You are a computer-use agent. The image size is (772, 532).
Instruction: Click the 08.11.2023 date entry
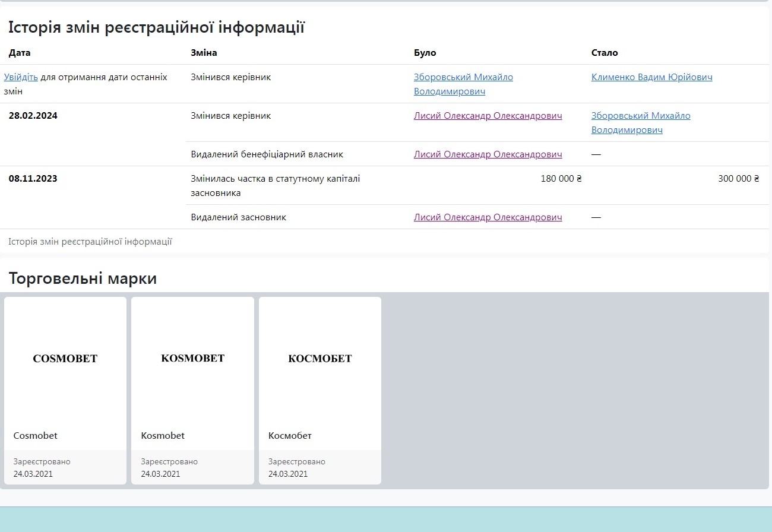click(x=33, y=179)
